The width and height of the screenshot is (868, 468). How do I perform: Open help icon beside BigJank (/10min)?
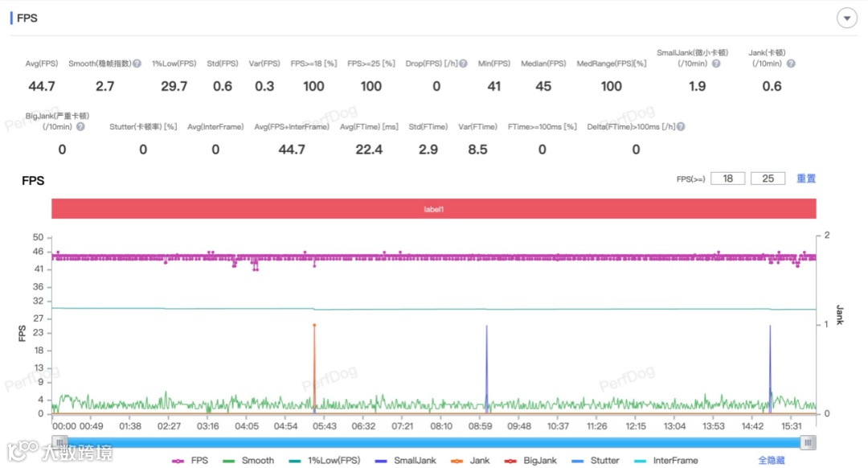click(81, 127)
